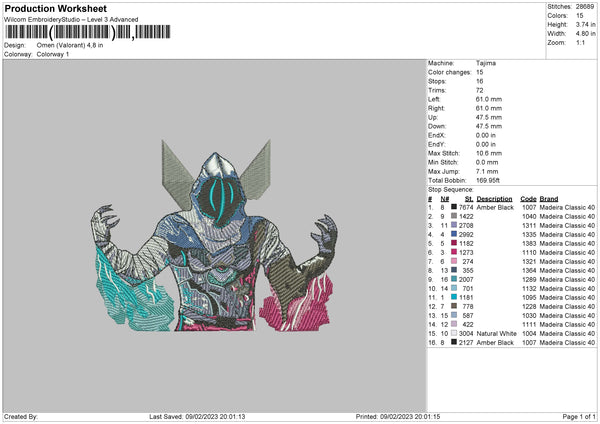The image size is (600, 424).
Task: Click the Code column header
Action: click(528, 198)
